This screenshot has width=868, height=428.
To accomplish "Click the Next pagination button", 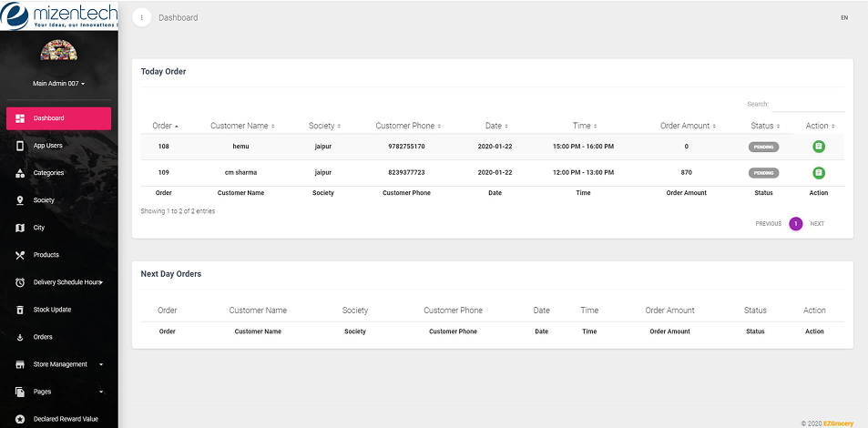I will pos(817,223).
